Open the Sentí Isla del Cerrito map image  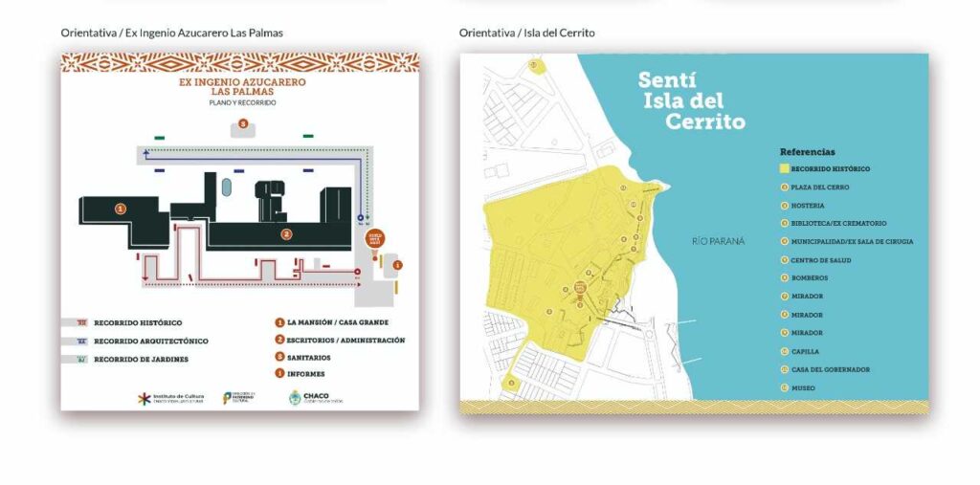[x=695, y=233]
